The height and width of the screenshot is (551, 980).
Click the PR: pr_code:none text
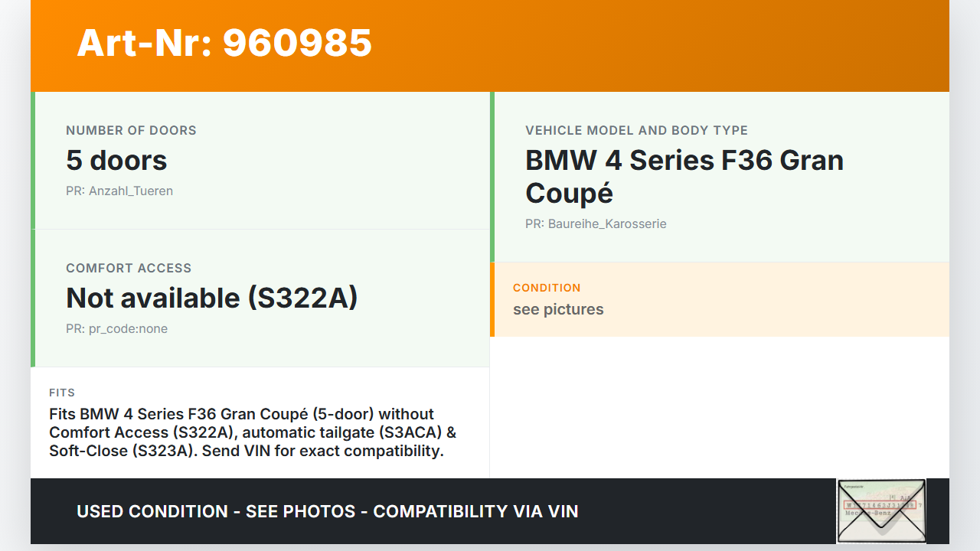[x=116, y=329]
